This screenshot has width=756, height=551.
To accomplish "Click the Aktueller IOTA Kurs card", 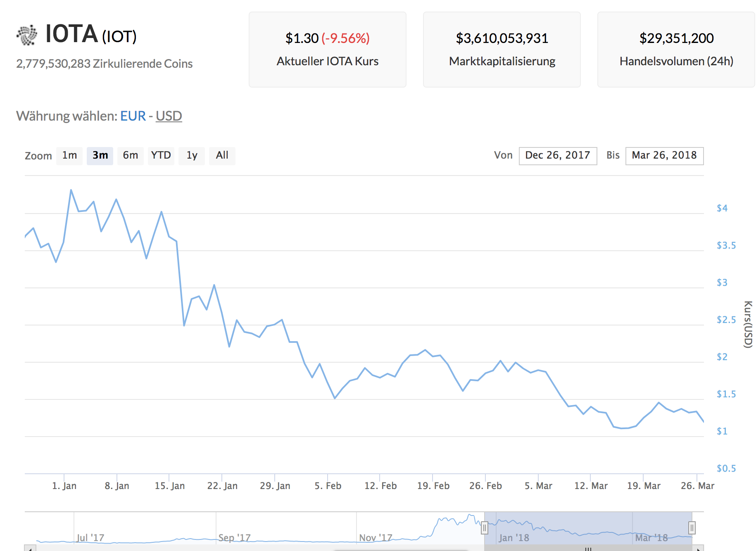I will [328, 50].
